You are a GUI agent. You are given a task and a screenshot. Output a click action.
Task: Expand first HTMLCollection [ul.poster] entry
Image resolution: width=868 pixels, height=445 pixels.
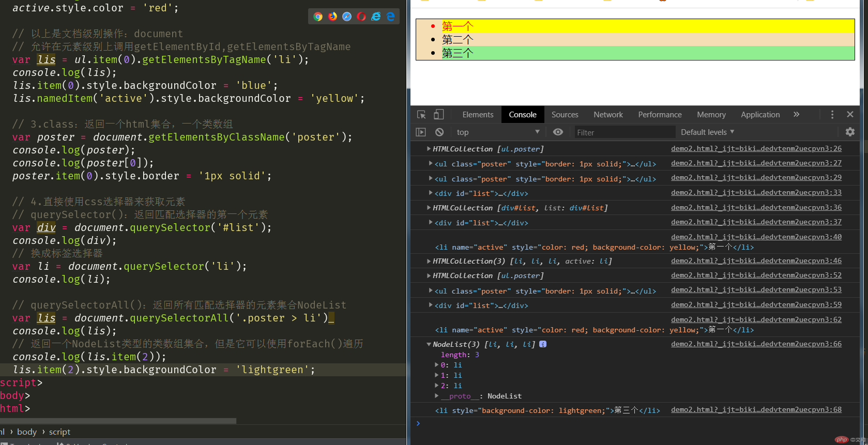click(429, 149)
